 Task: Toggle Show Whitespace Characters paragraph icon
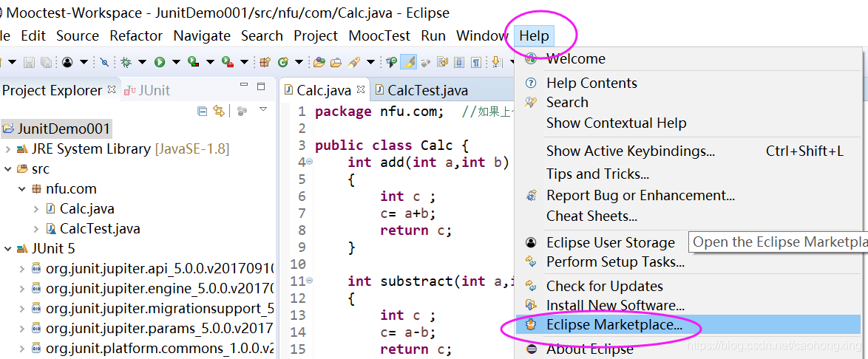point(476,62)
